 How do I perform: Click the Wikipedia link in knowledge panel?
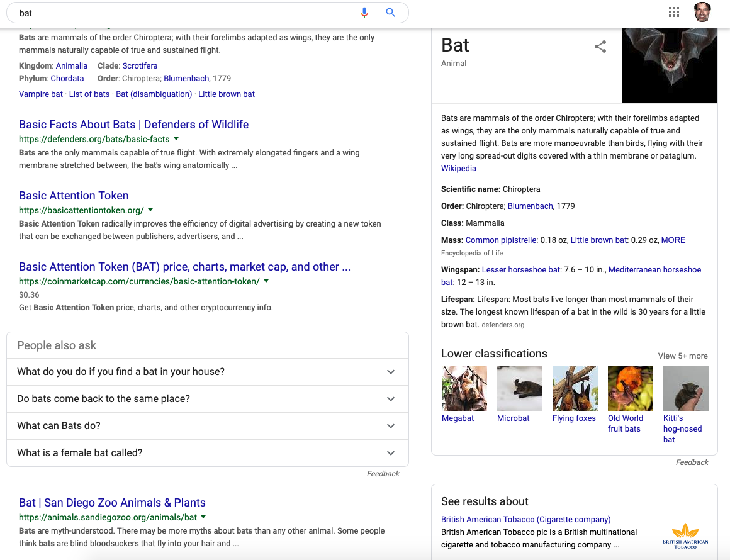(459, 169)
